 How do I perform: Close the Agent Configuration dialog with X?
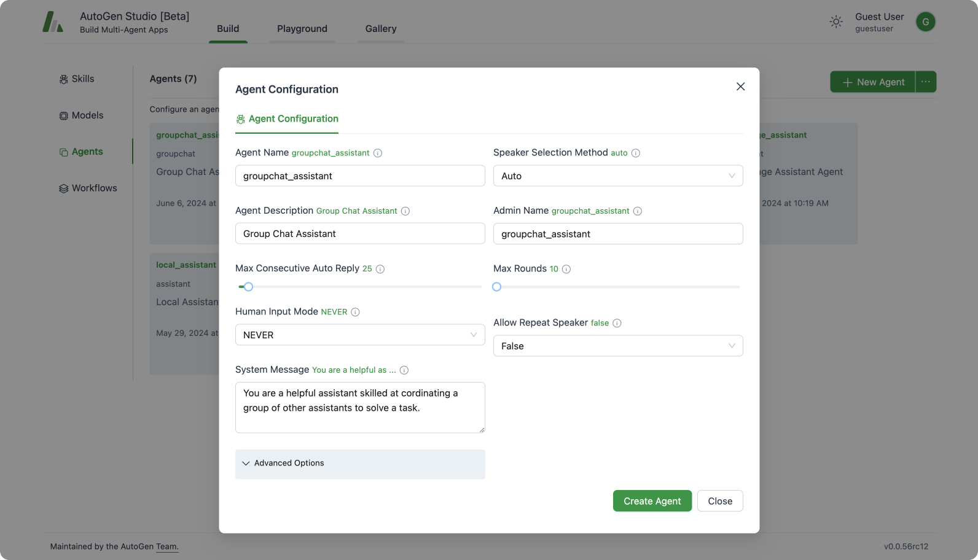coord(740,87)
